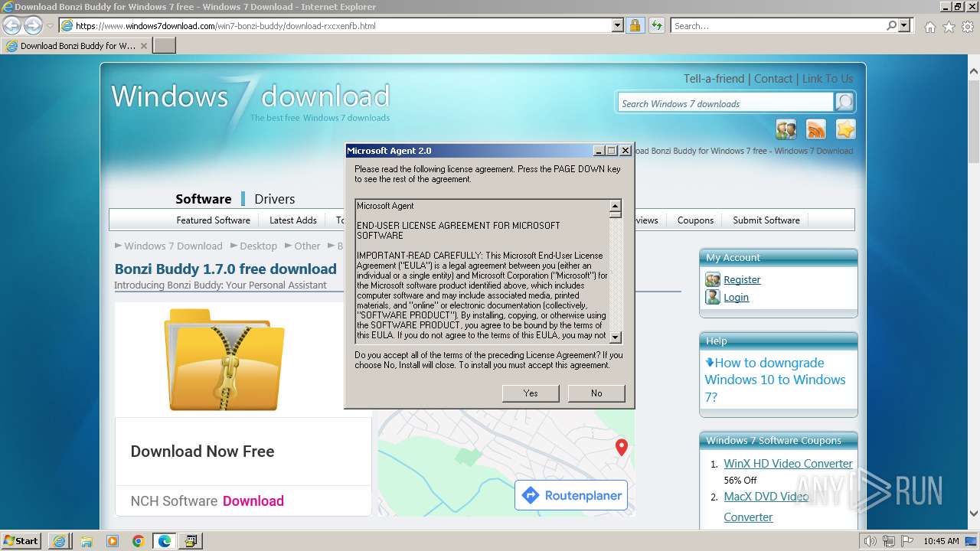The height and width of the screenshot is (551, 980).
Task: Click the Start button
Action: [21, 540]
